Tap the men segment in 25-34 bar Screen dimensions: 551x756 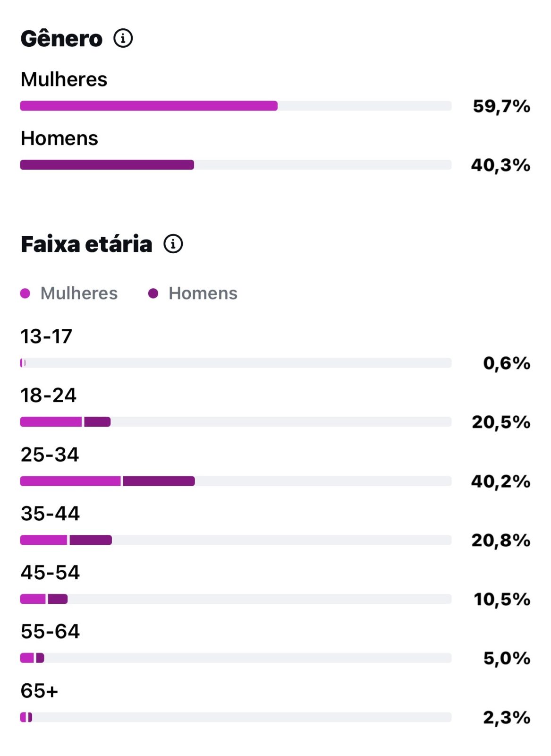tap(159, 481)
